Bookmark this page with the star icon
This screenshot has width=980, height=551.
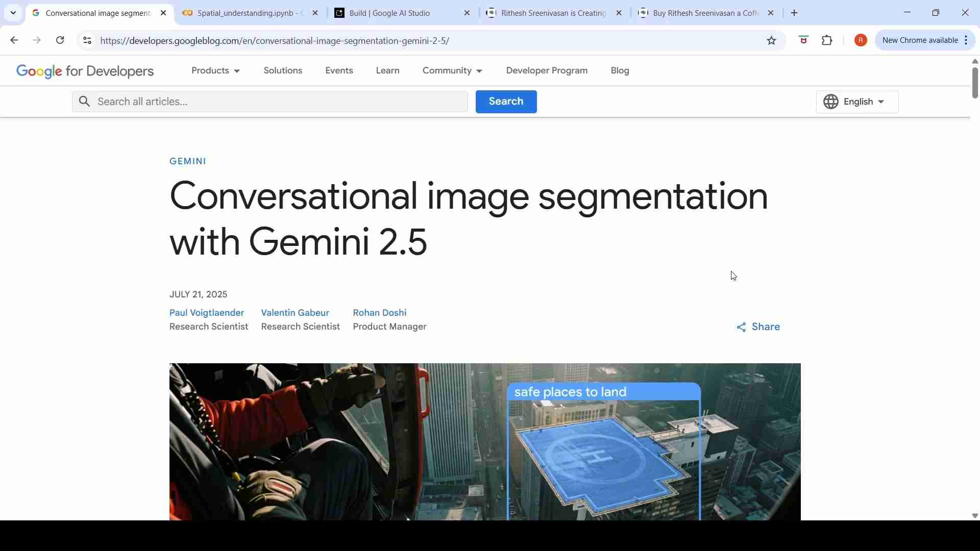771,40
